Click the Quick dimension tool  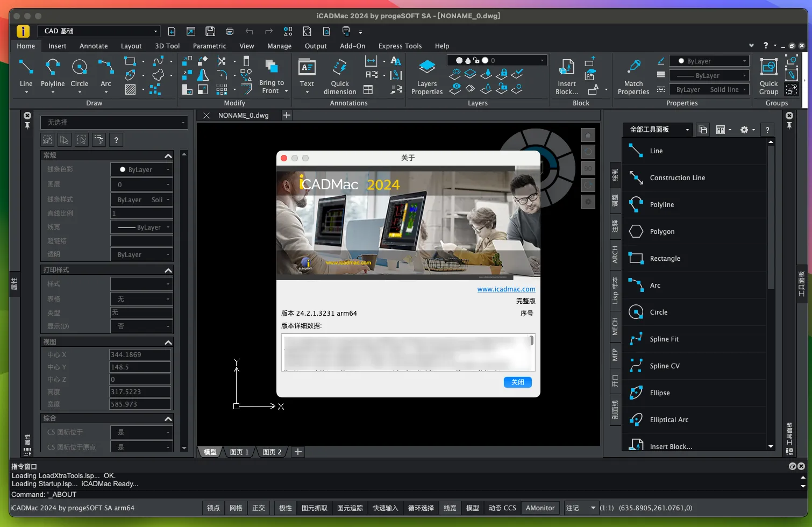click(x=340, y=76)
